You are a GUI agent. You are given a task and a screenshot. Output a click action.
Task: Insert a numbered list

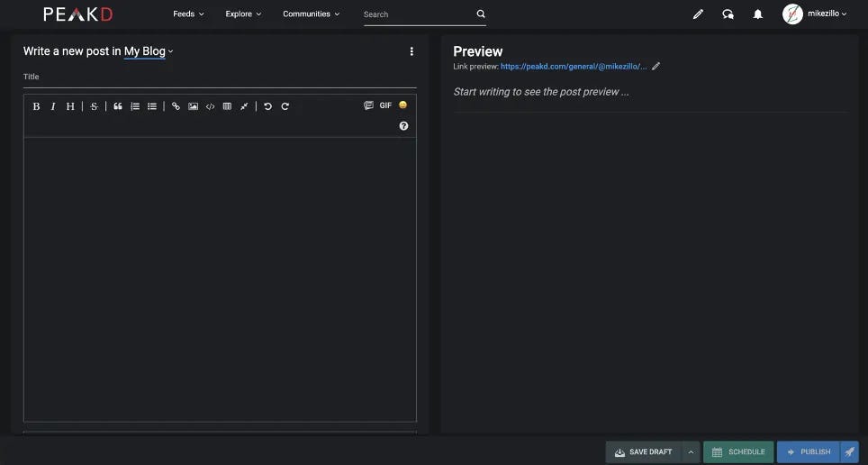pyautogui.click(x=135, y=106)
